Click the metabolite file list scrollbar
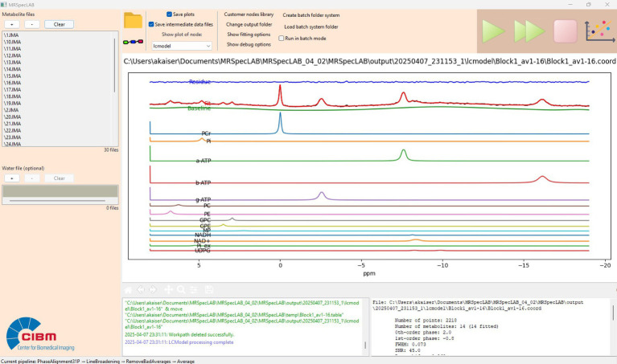Image resolution: width=617 pixels, height=364 pixels. (115, 65)
